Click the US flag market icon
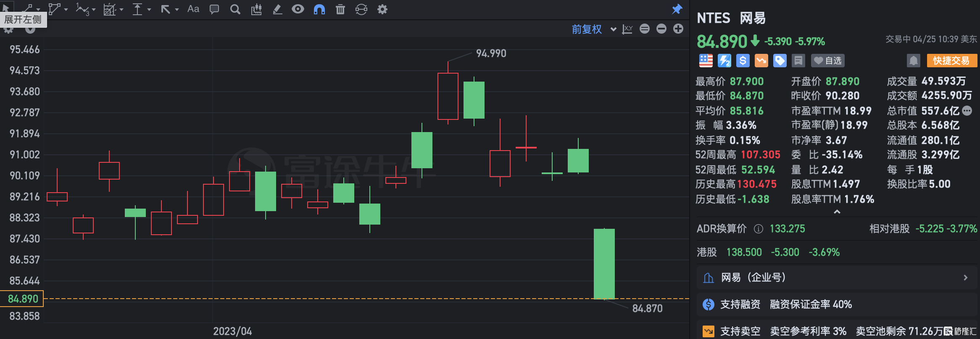The height and width of the screenshot is (339, 980). click(x=706, y=61)
